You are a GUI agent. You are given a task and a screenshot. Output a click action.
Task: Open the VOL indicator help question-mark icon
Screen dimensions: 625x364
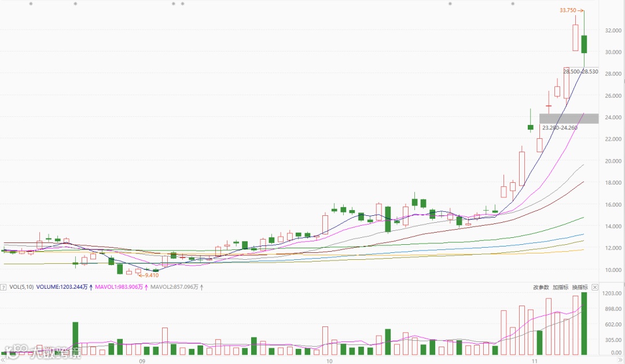tap(3, 287)
